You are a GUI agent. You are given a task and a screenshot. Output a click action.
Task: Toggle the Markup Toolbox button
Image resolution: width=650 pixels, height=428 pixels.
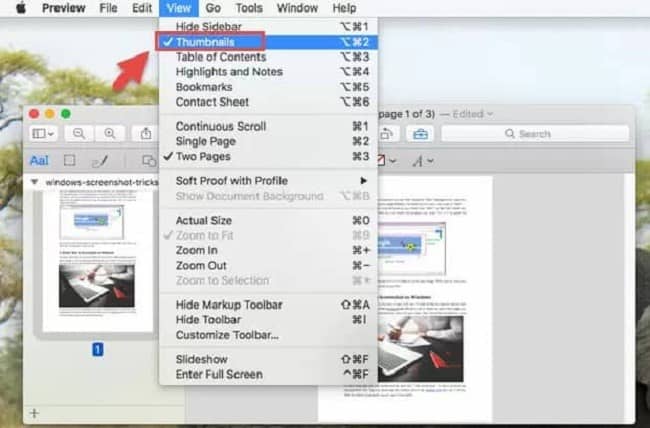[x=420, y=134]
